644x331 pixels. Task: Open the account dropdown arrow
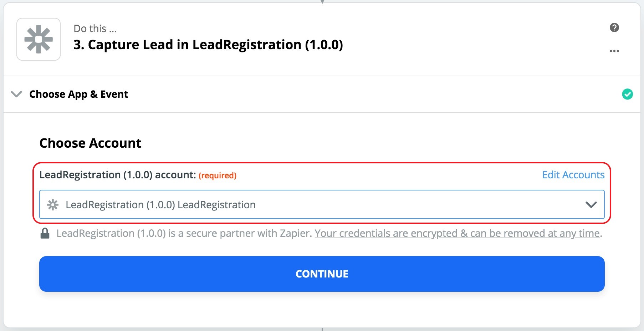591,205
